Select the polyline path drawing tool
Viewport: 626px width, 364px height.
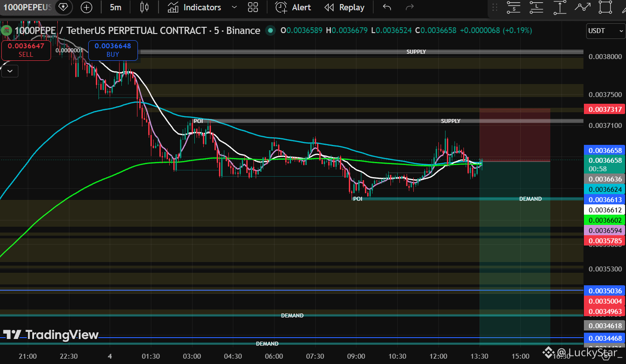[x=583, y=7]
